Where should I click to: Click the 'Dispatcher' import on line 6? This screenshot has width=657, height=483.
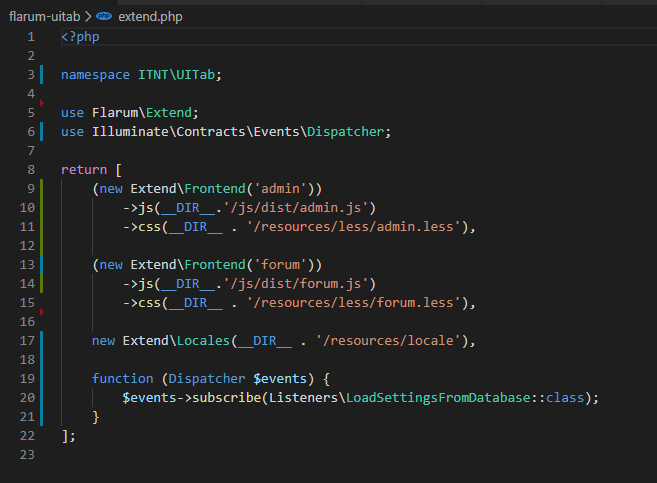pyautogui.click(x=346, y=132)
